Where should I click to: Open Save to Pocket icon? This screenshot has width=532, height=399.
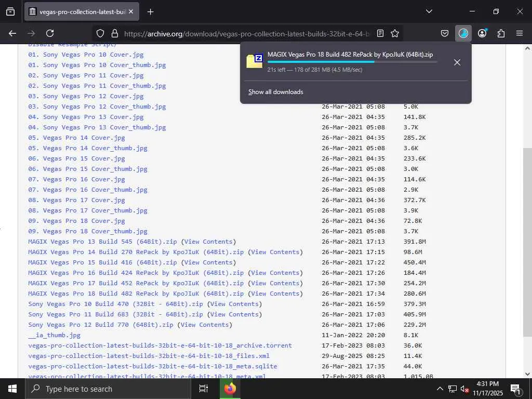tap(445, 33)
